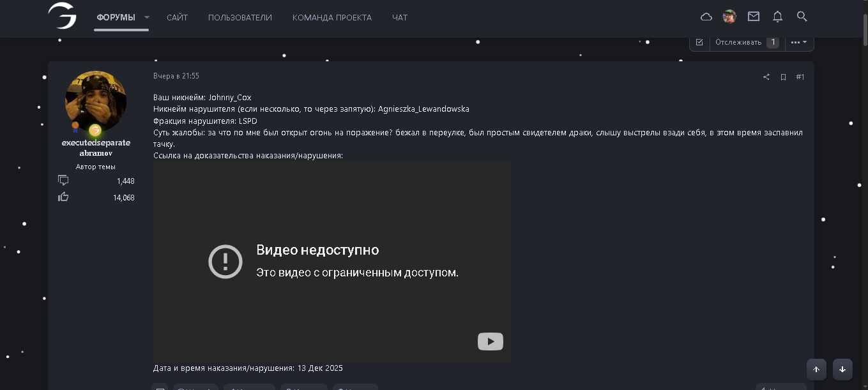Open the КОМАНДА ПРОЕКТА page

coord(331,17)
